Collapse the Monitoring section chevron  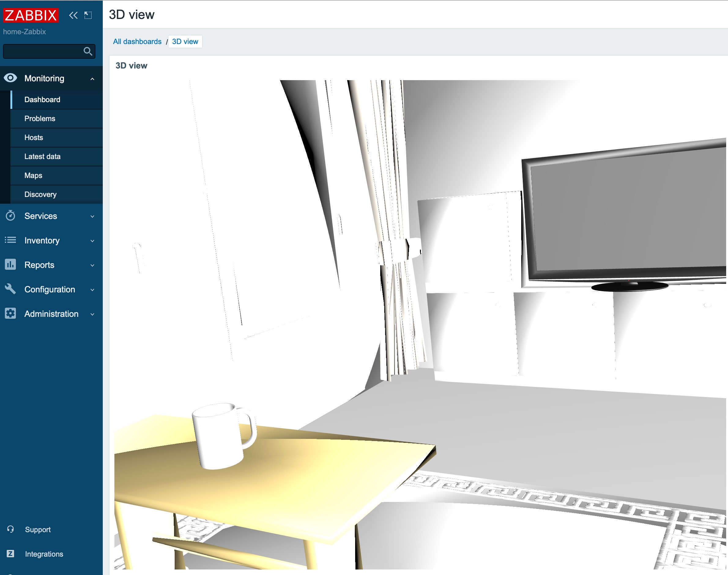[x=92, y=78]
